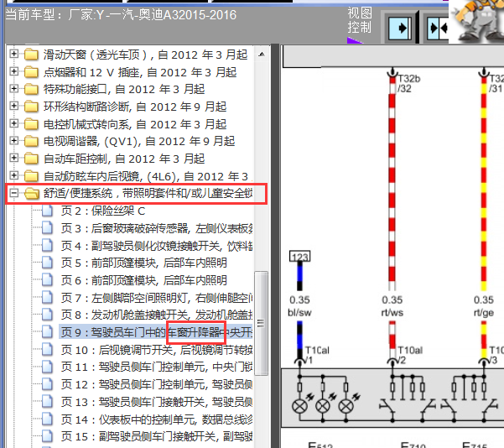The height and width of the screenshot is (448, 504).
Task: Click the 0.35 rt/ws wire label
Action: pyautogui.click(x=392, y=306)
